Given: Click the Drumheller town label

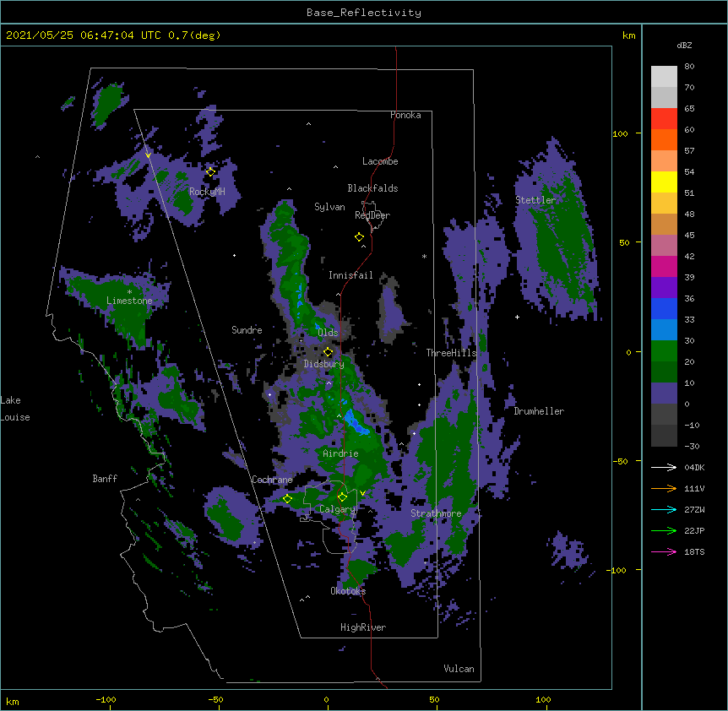Looking at the screenshot, I should tap(539, 411).
